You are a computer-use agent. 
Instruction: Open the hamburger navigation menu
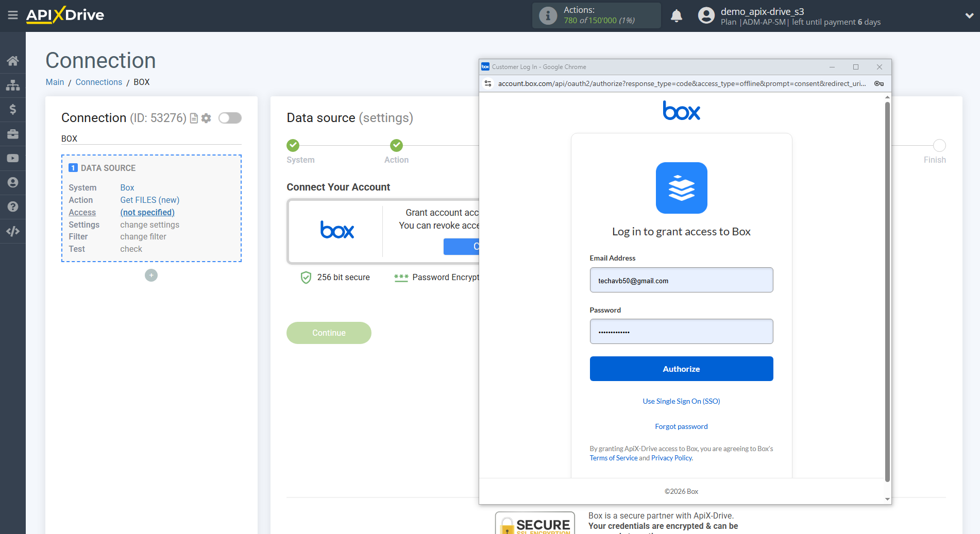13,15
